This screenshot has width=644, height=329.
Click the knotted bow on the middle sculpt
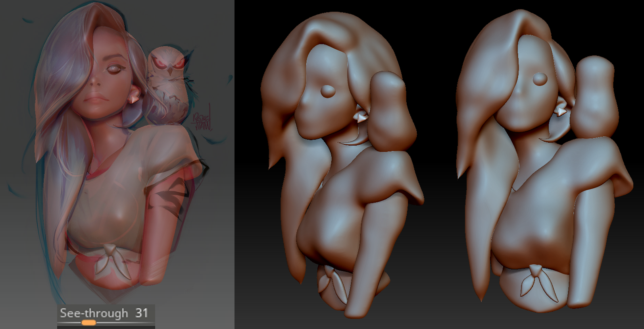332,280
